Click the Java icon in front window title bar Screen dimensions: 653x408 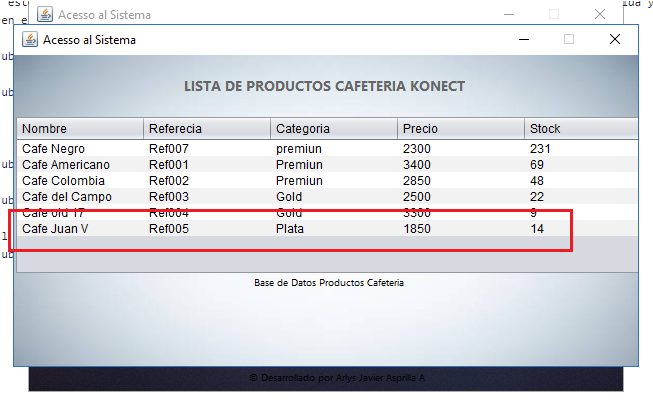30,40
